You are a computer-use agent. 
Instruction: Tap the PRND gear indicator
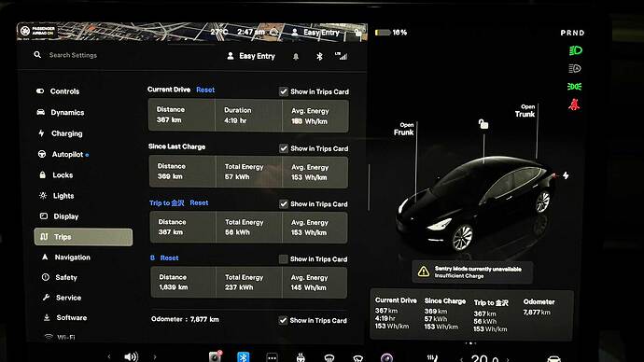572,33
